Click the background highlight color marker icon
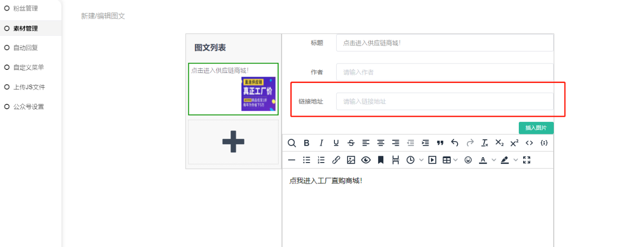 tap(505, 160)
